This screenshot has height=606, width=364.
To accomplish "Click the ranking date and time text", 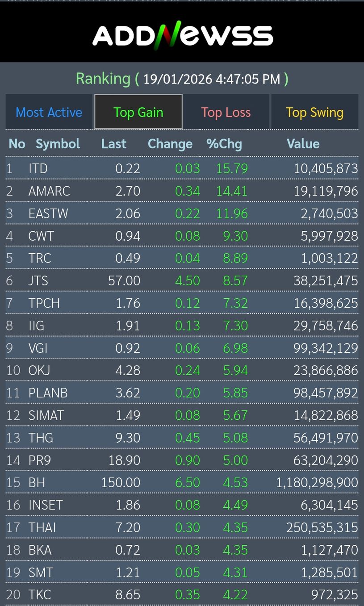I will click(x=212, y=79).
